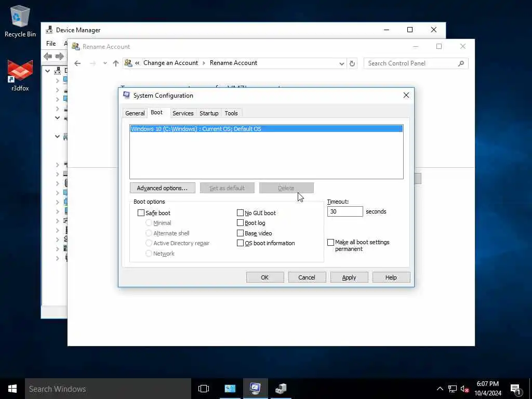Open the taskbar clock and date
The image size is (532, 399).
pos(487,389)
